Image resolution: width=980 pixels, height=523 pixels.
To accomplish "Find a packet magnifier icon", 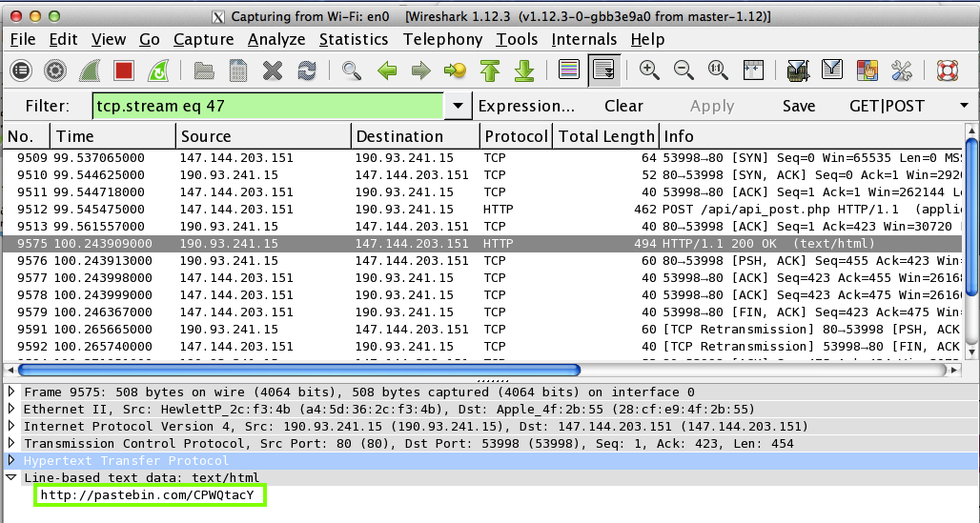I will coord(352,70).
